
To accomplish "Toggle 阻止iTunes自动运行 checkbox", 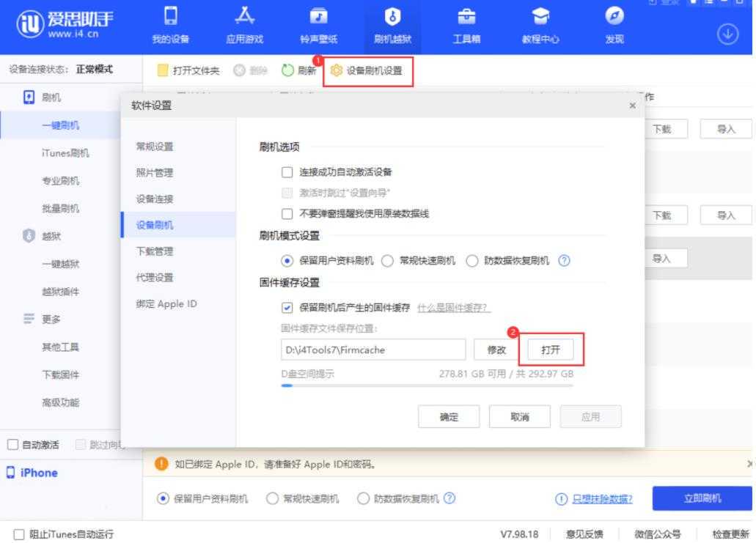I will point(16,534).
